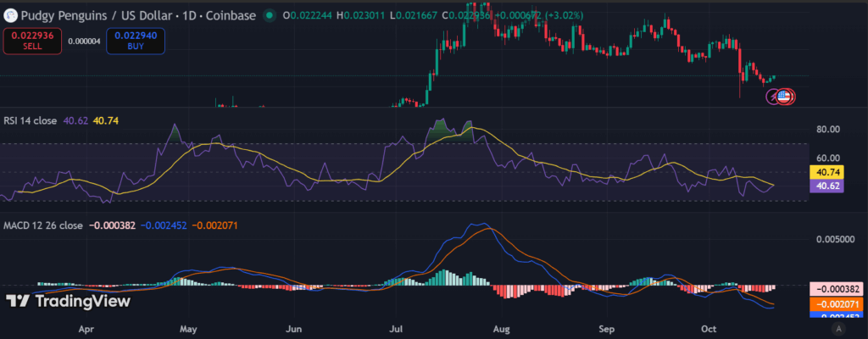Toggle auto scale 'A' button
The height and width of the screenshot is (339, 868).
pyautogui.click(x=838, y=328)
